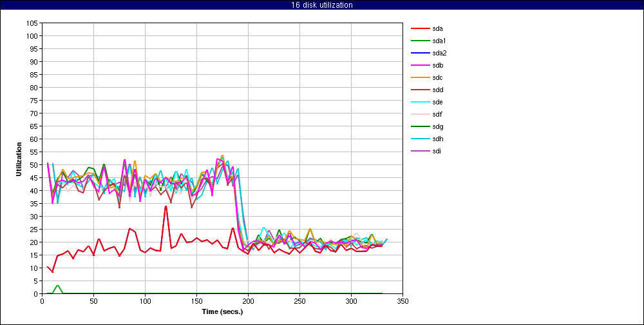Click the pink sdf legend line swatch
The image size is (644, 325).
pyautogui.click(x=420, y=114)
